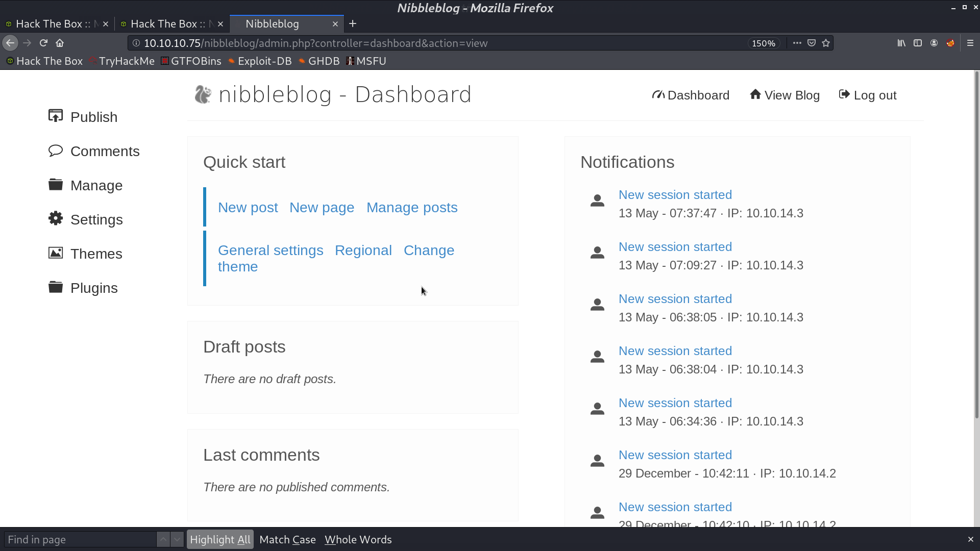Open the TryHackMe bookmark

pyautogui.click(x=121, y=61)
